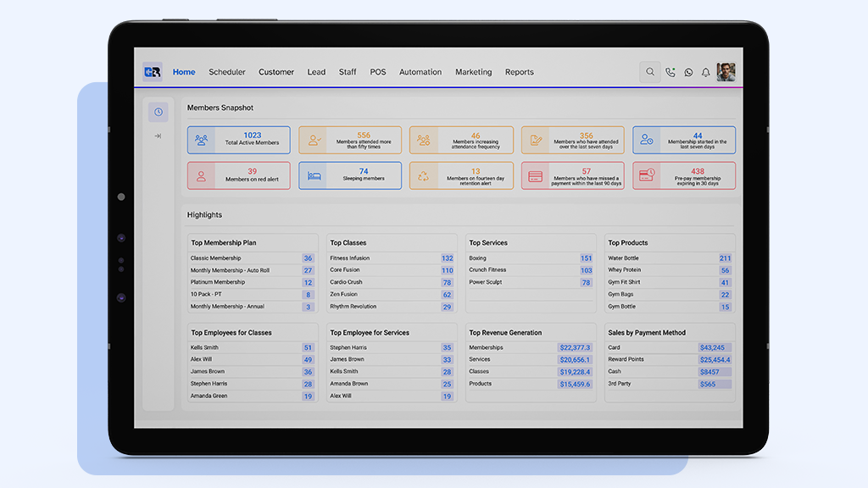Open the WhatsApp icon in header
Screen dimensions: 868x488
coord(688,72)
